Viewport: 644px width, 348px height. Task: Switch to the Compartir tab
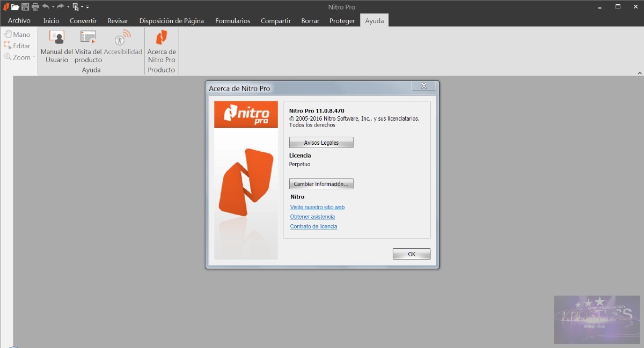point(276,21)
